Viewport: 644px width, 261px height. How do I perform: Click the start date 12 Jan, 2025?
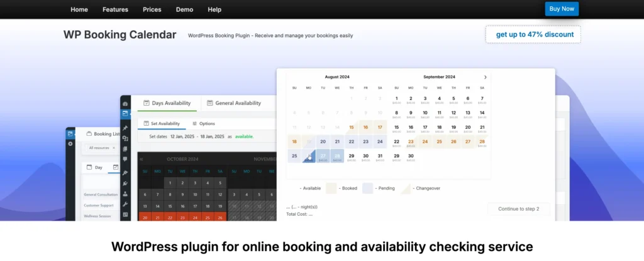[x=183, y=136]
